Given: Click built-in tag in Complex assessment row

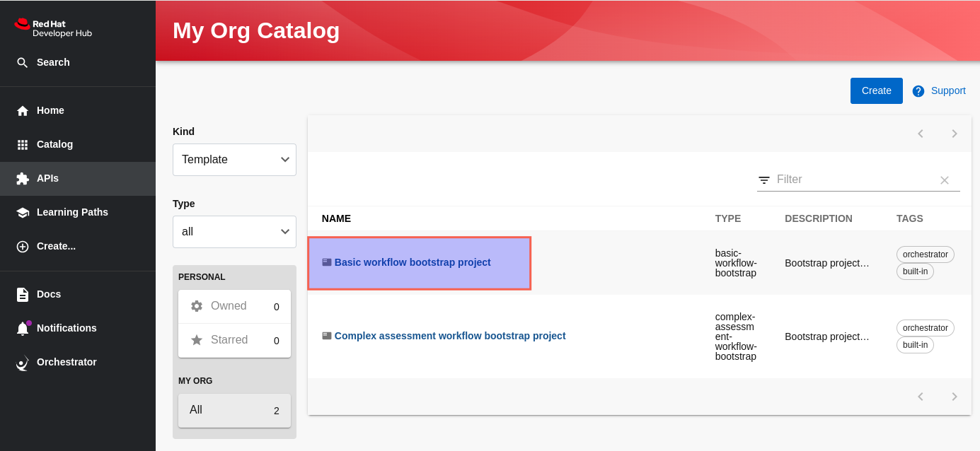Looking at the screenshot, I should pyautogui.click(x=915, y=345).
